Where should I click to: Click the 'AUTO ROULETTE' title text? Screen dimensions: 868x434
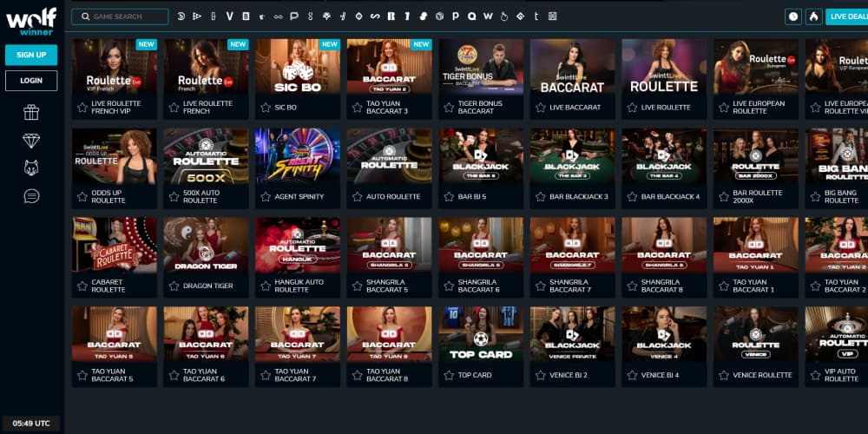(x=393, y=196)
